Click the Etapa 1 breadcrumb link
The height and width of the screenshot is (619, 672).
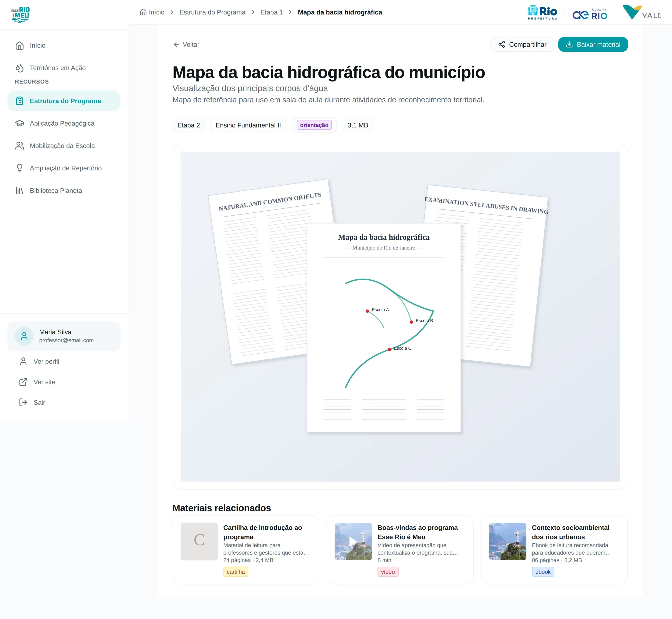click(272, 12)
